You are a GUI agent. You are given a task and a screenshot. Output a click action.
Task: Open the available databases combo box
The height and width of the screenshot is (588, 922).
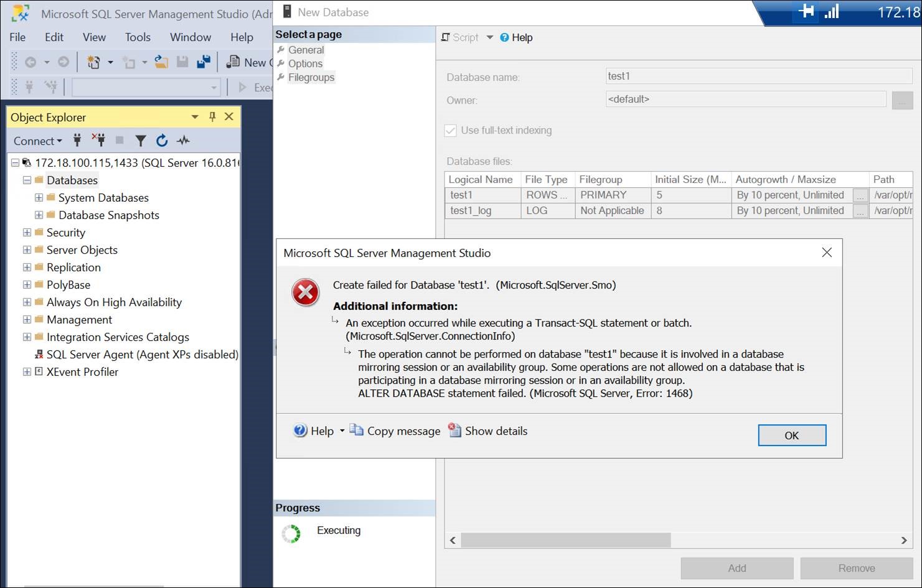point(146,88)
